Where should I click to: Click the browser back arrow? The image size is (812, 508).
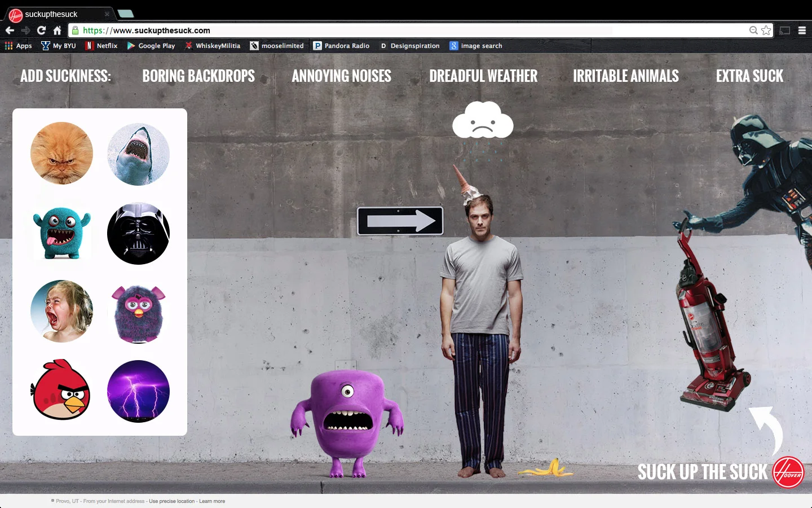point(10,30)
